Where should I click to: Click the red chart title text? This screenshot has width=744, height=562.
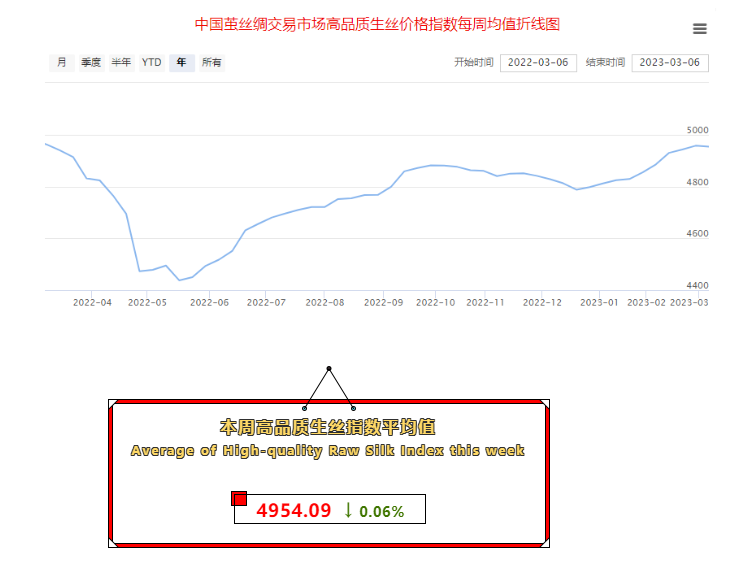[x=377, y=23]
